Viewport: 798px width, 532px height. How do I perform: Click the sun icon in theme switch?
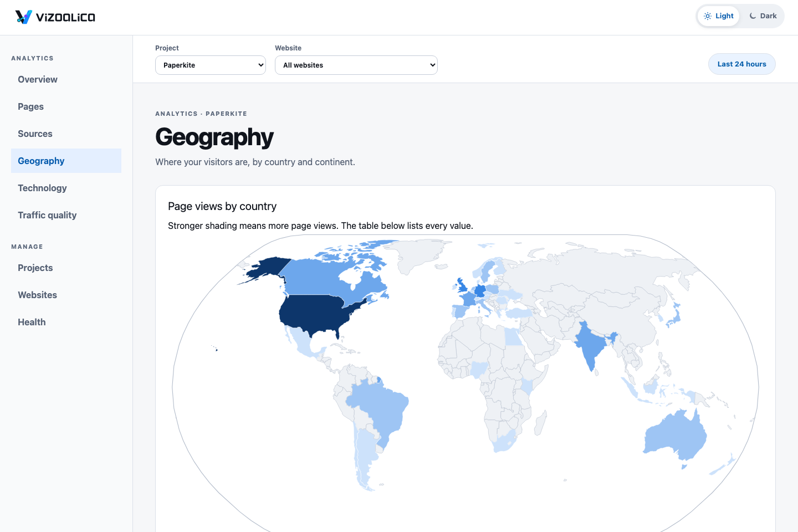point(708,16)
